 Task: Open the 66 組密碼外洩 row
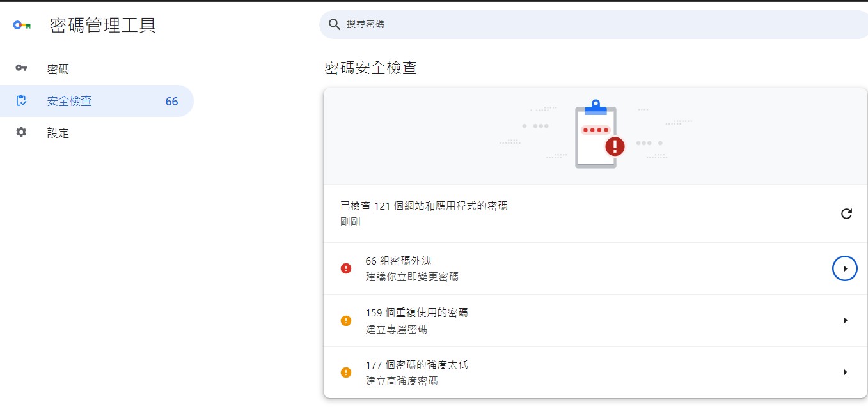tap(595, 268)
